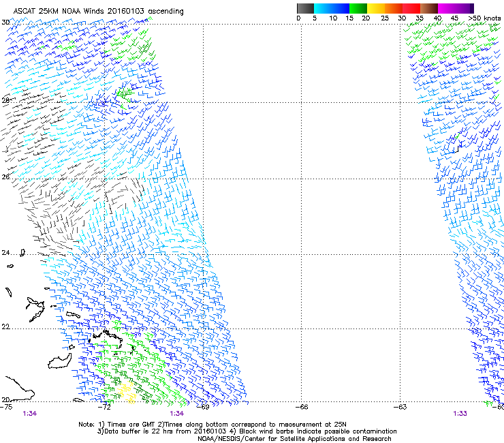Click the island outline near 20N -75
504x443 pixels.
20,388
